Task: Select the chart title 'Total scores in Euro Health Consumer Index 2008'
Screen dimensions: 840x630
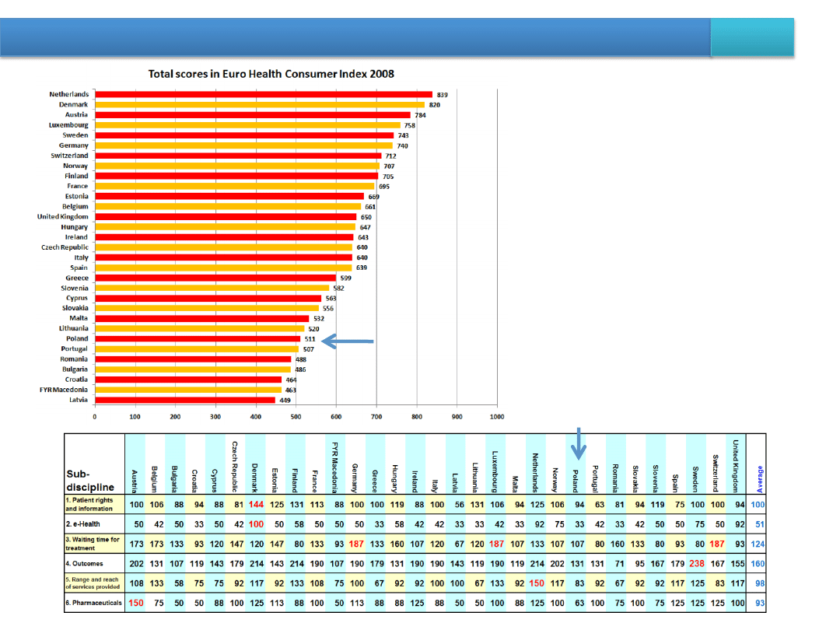Action: click(271, 74)
